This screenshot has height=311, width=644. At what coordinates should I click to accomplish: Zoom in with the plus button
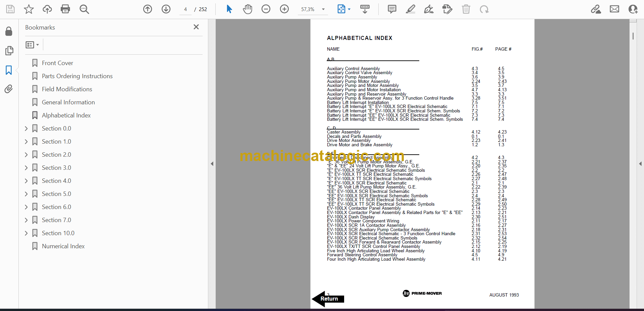pyautogui.click(x=284, y=9)
